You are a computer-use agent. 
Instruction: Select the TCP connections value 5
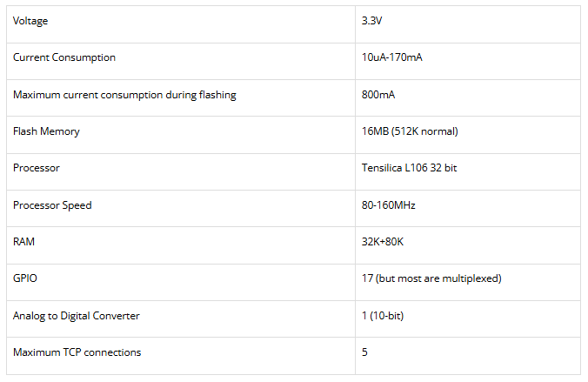[x=364, y=352]
